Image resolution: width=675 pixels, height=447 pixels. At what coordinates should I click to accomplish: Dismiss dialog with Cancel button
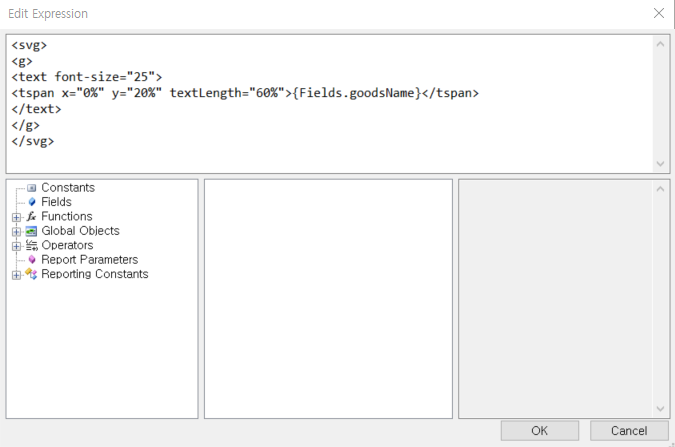click(629, 431)
